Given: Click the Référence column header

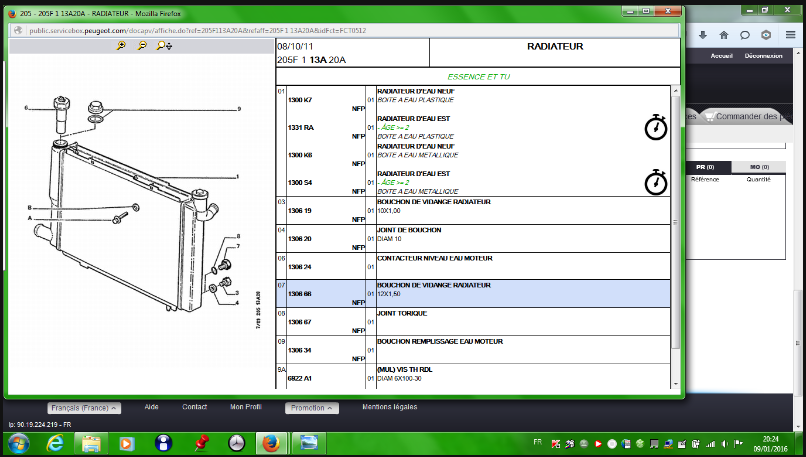Looking at the screenshot, I should click(705, 179).
